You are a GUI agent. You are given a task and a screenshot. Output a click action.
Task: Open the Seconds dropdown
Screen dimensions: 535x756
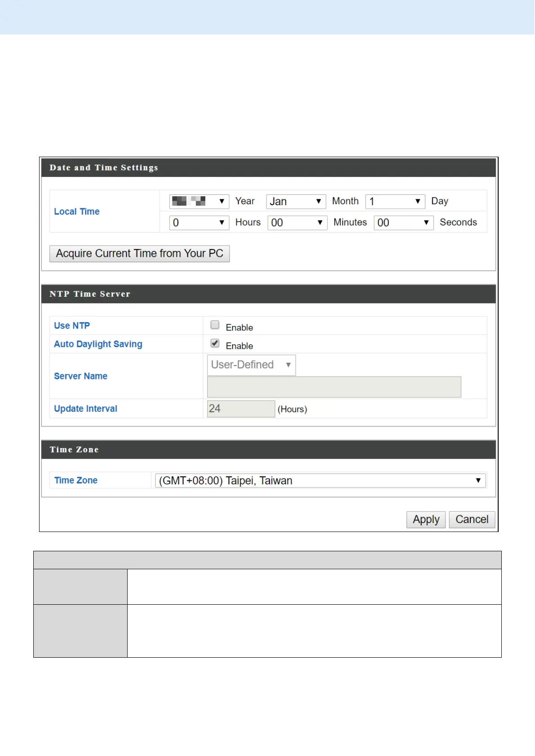pyautogui.click(x=403, y=223)
